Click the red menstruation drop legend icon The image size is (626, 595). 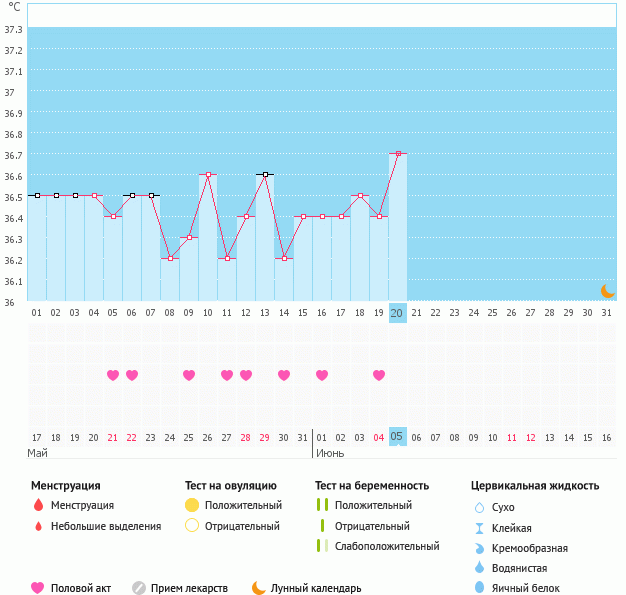[x=38, y=505]
